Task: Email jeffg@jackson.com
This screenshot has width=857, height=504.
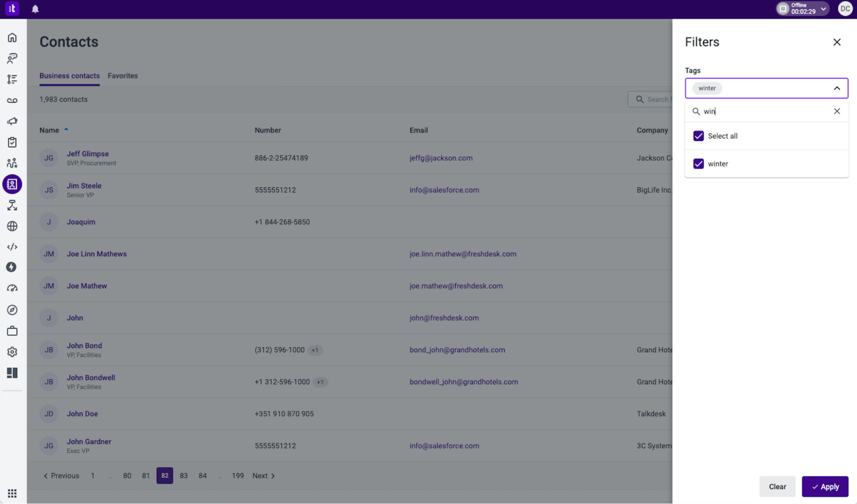Action: 441,158
